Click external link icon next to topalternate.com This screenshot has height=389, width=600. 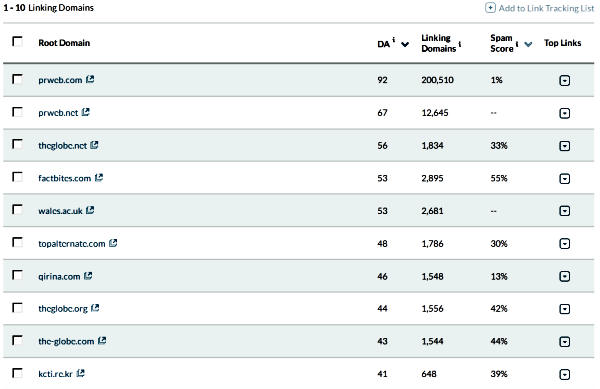tap(113, 243)
